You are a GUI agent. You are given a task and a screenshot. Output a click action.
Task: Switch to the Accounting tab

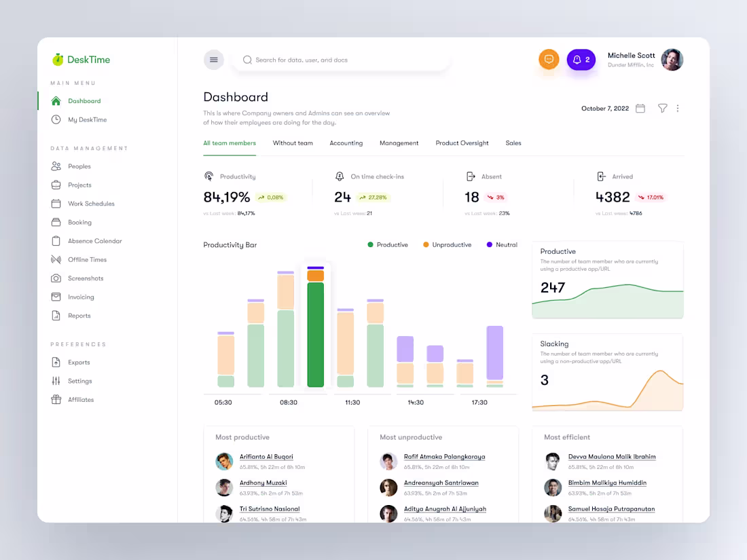pyautogui.click(x=346, y=143)
